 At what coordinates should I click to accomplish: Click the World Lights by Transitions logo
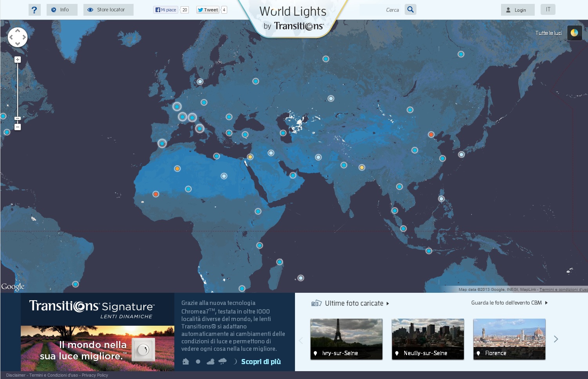click(293, 18)
